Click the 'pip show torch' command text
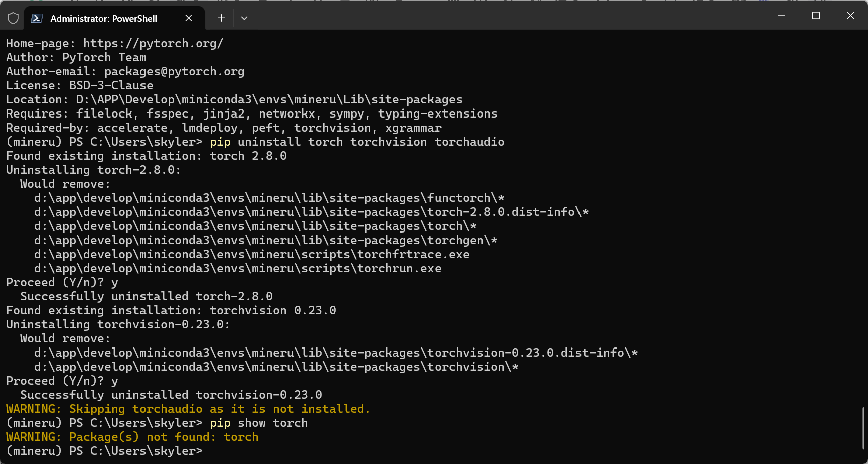This screenshot has height=464, width=868. pyautogui.click(x=258, y=423)
